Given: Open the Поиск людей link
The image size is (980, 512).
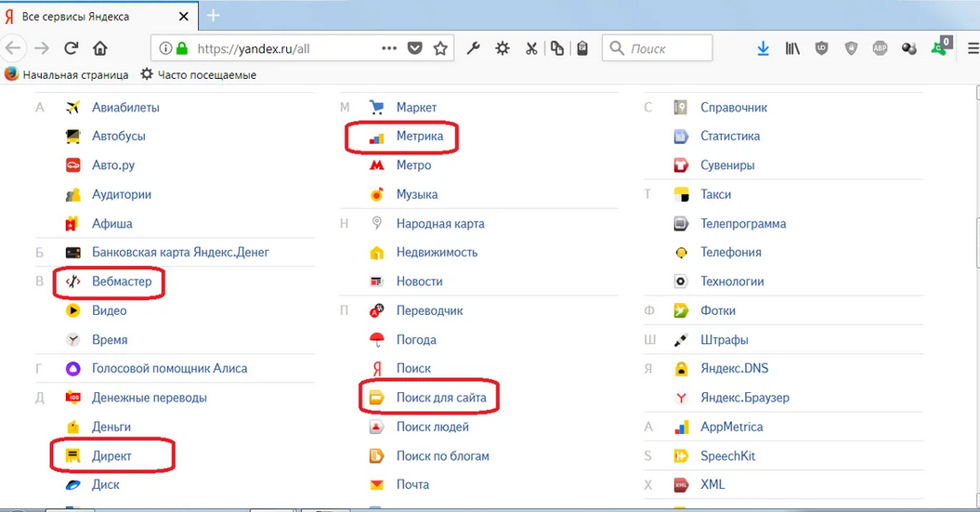Looking at the screenshot, I should [433, 427].
